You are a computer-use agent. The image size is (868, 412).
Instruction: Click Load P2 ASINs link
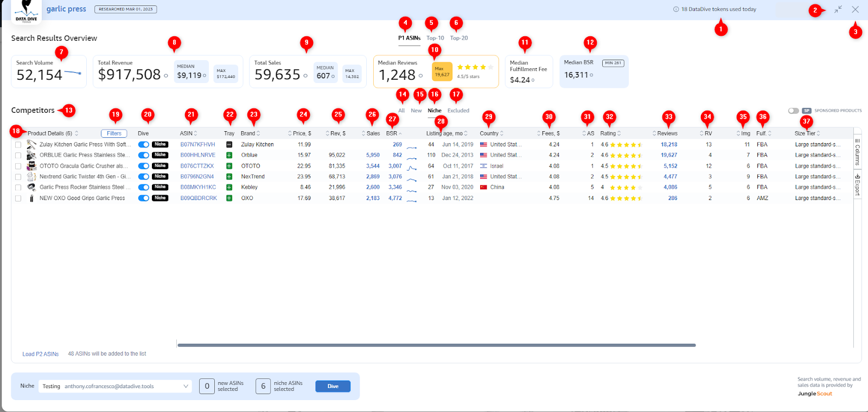coord(41,354)
